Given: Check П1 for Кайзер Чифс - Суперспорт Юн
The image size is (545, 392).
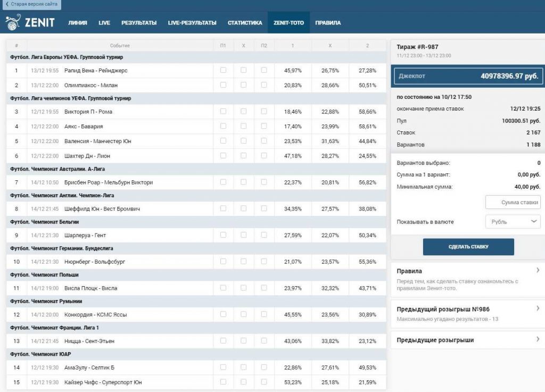Looking at the screenshot, I should (x=223, y=382).
